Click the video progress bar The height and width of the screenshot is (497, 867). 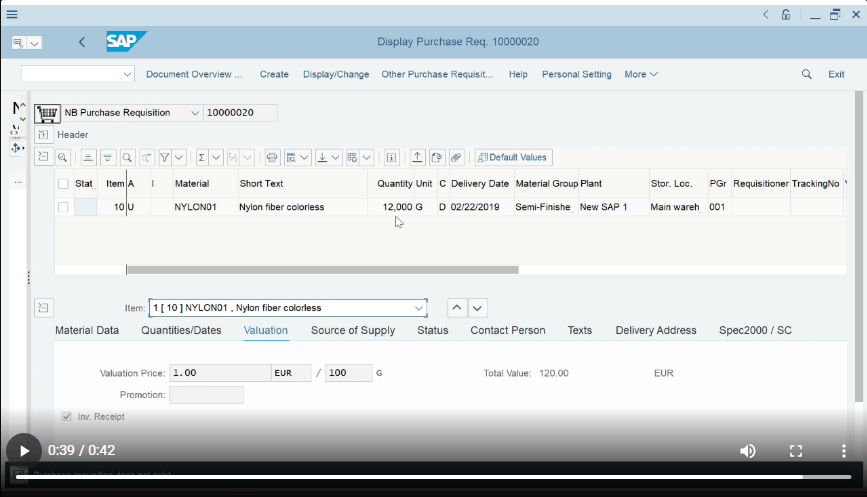434,477
